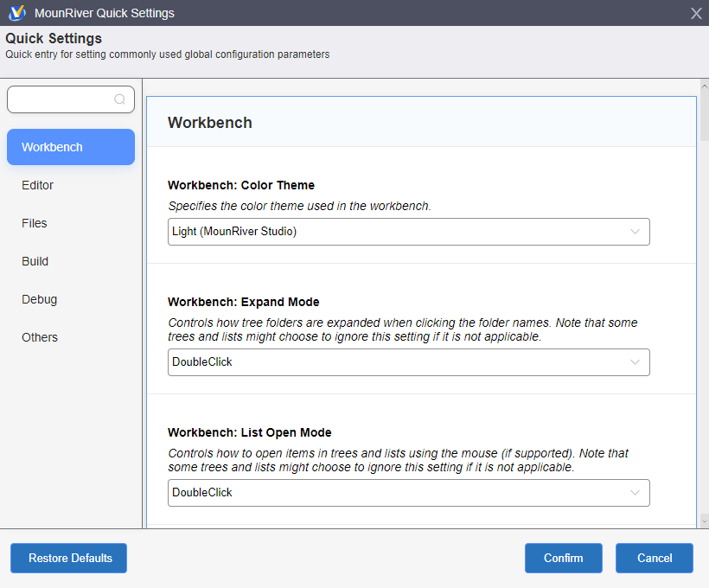
Task: Close the Quick Settings window
Action: (x=696, y=13)
